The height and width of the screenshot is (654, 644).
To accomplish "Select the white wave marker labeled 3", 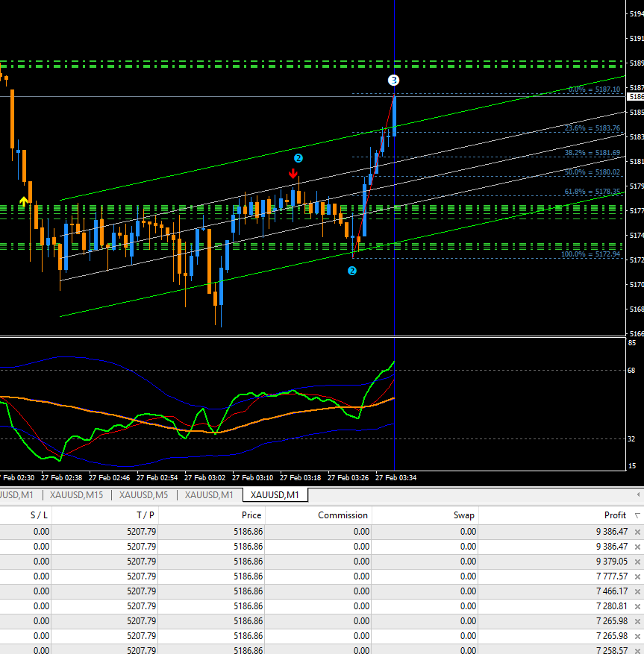I will [x=393, y=80].
